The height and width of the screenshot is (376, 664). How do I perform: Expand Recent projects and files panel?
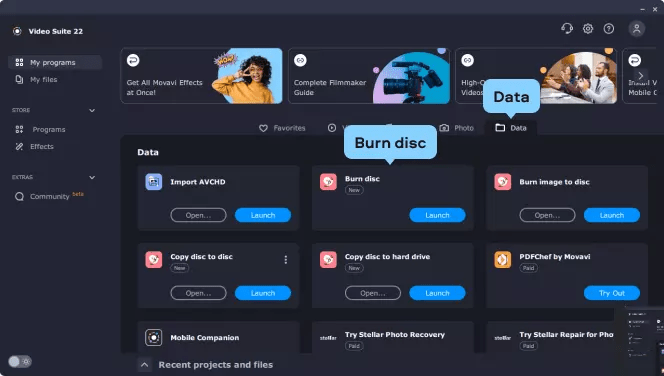(144, 365)
